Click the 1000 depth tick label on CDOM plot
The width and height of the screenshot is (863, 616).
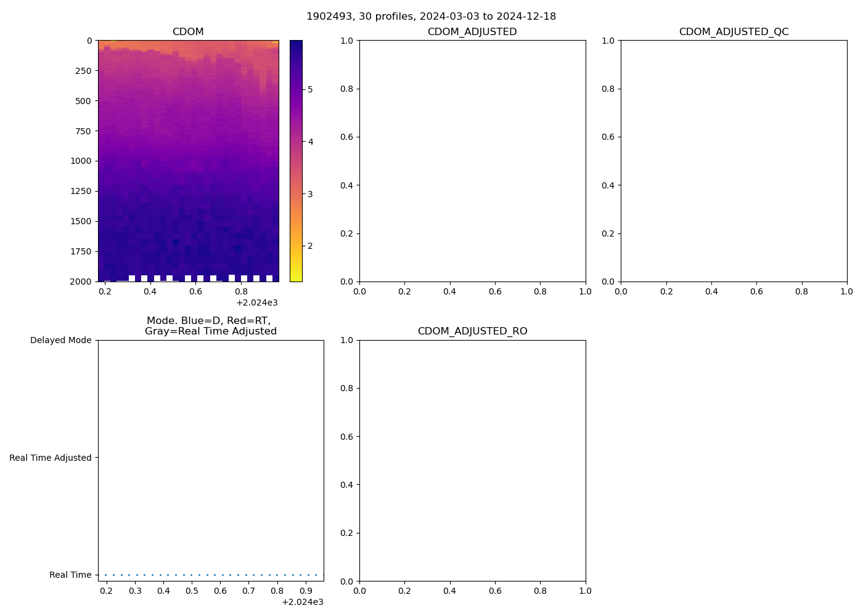pyautogui.click(x=80, y=161)
